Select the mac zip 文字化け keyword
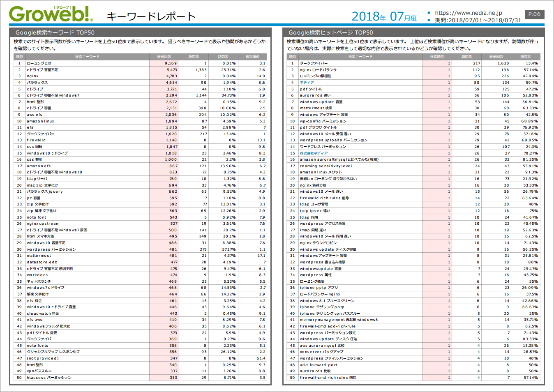Viewport: 554px width, 392px height. (x=42, y=185)
